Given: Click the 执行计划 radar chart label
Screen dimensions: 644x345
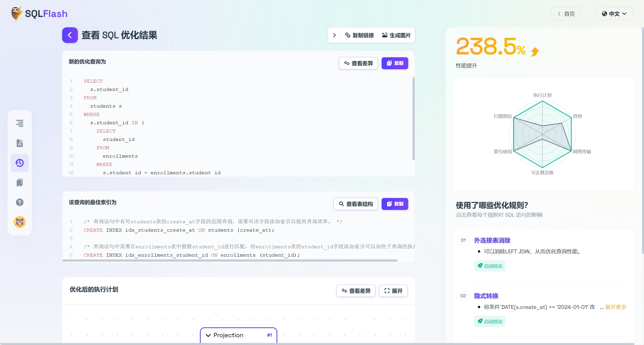Looking at the screenshot, I should coord(542,95).
